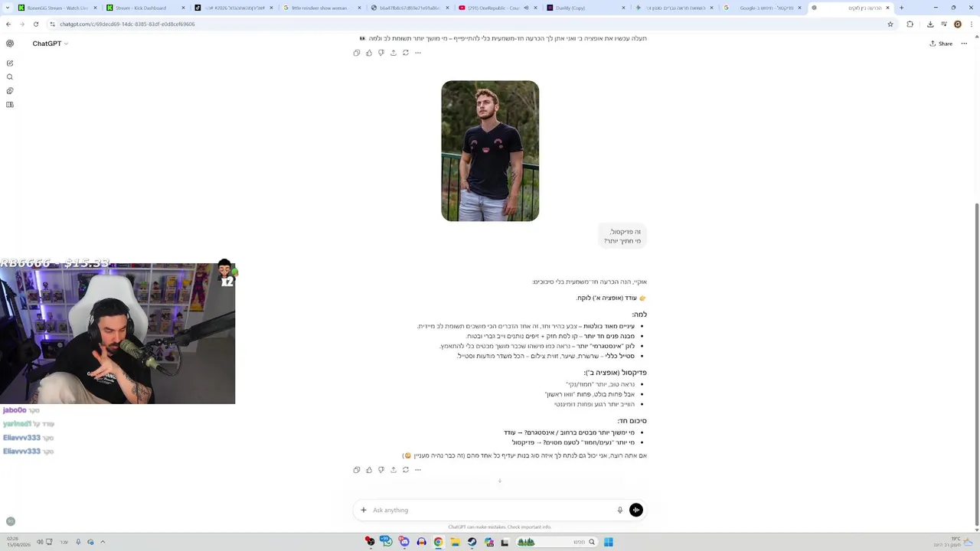Open File Explorer from taskbar
Image resolution: width=980 pixels, height=551 pixels.
point(455,542)
